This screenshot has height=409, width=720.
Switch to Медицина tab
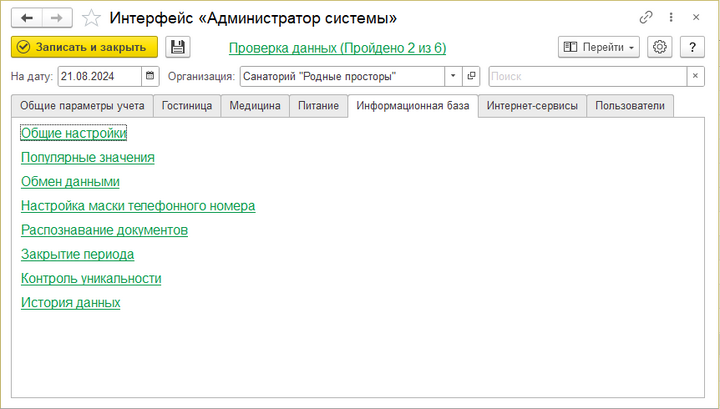click(255, 106)
